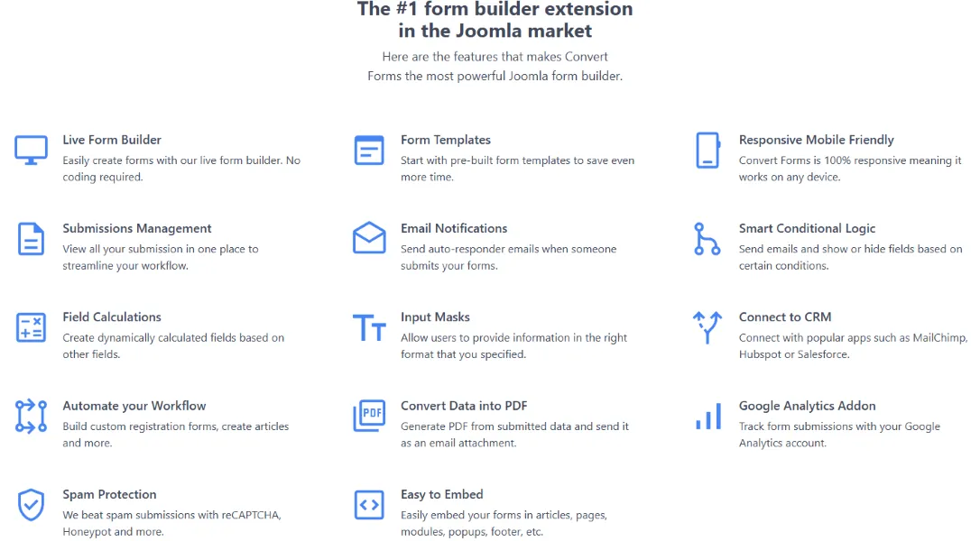Image resolution: width=980 pixels, height=541 pixels.
Task: Select the Email Notifications heading
Action: tap(454, 228)
